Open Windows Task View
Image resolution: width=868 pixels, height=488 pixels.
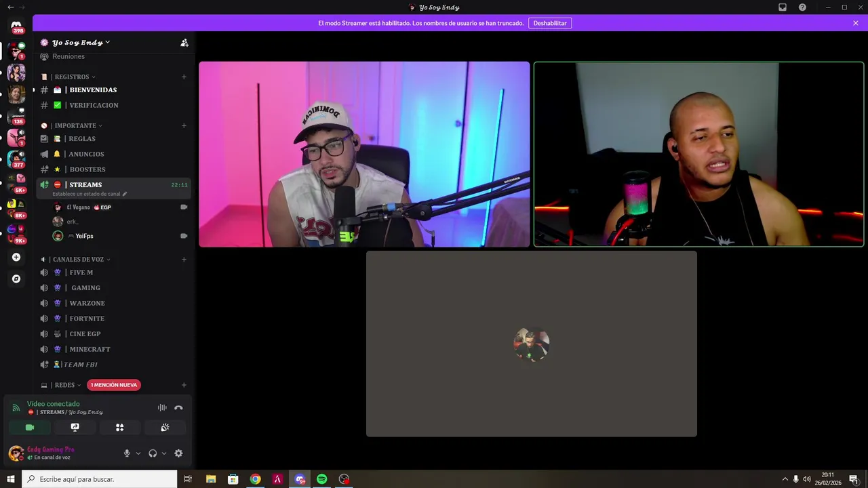pyautogui.click(x=188, y=479)
